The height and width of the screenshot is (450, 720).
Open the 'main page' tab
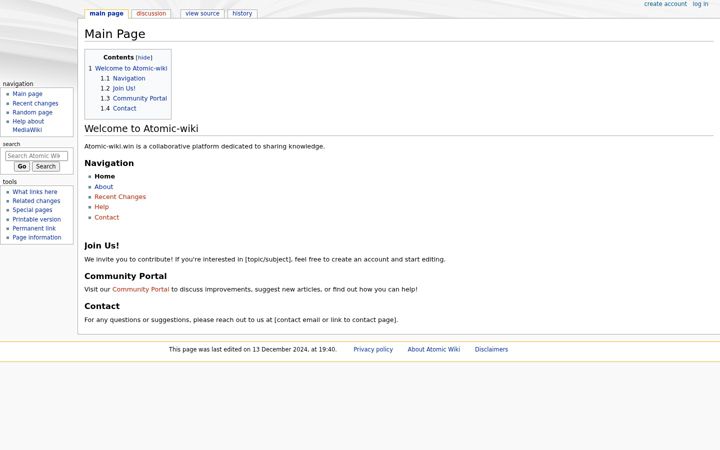[x=106, y=14]
